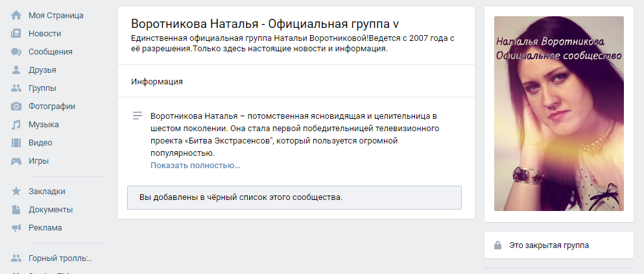Viewport: 644px width, 274px height.
Task: Open Моя Страница in the sidebar
Action: point(56,16)
